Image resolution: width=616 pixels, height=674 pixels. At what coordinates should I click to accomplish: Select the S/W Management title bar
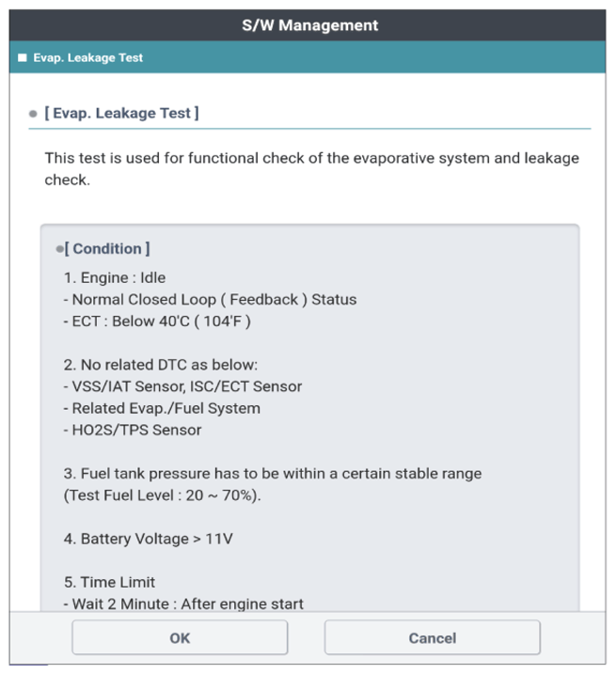308,25
